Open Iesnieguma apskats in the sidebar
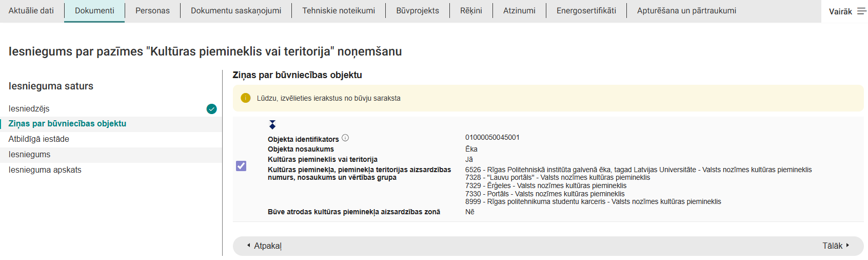Viewport: 868px width, 260px height. (x=45, y=170)
